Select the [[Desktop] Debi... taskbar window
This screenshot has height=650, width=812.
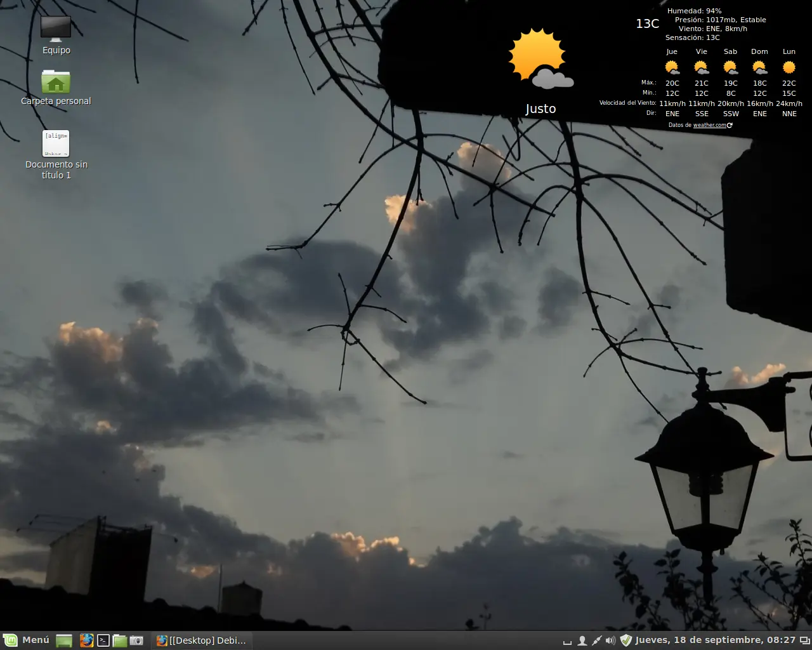pyautogui.click(x=202, y=640)
